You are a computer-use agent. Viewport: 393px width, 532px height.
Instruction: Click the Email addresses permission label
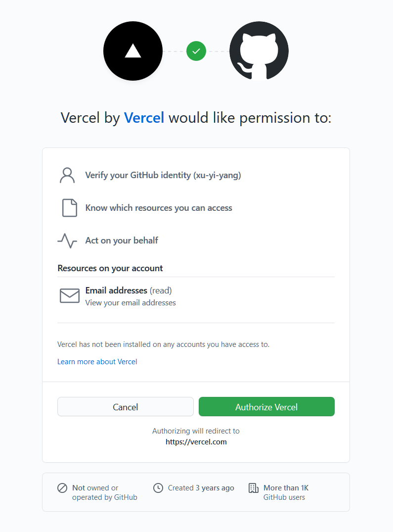[116, 290]
